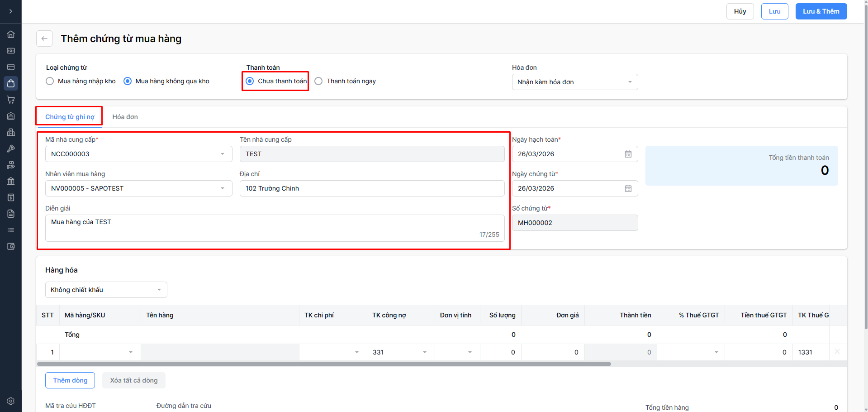868x412 pixels.
Task: Choose Mua hàng không qua kho option
Action: 128,81
